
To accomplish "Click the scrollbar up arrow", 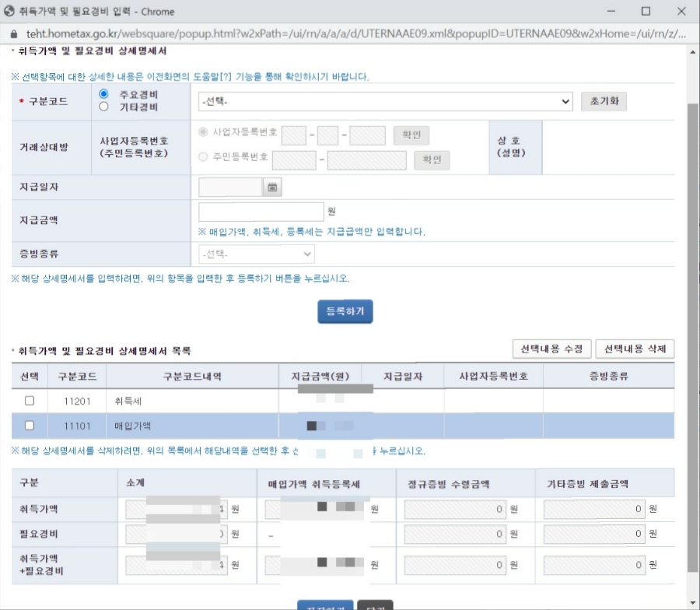I will (691, 53).
